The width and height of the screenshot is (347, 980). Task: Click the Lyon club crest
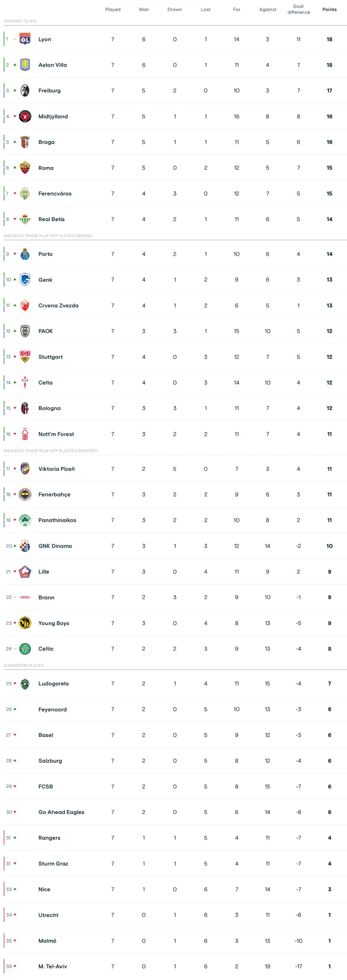click(x=25, y=39)
